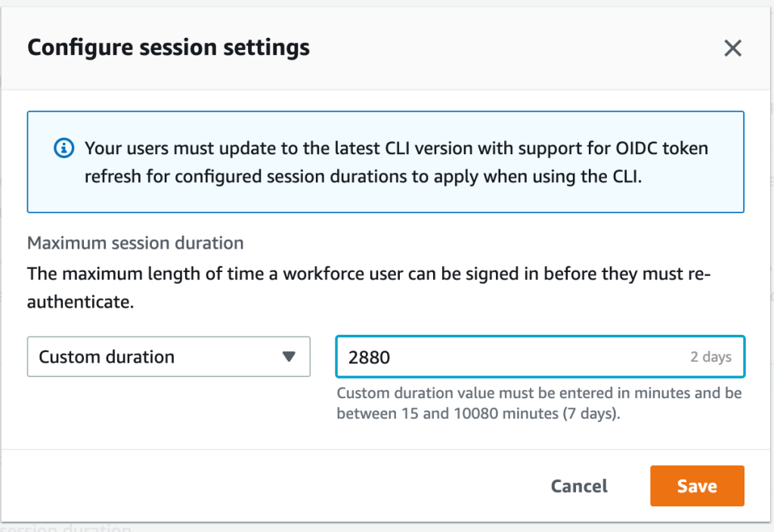This screenshot has height=532, width=774.
Task: Click the orange Save action
Action: [696, 486]
